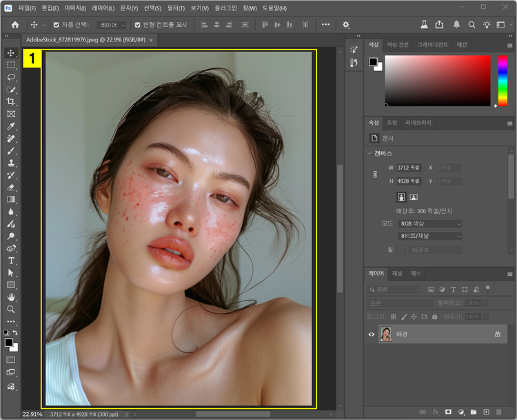Click the Home icon in options bar

point(15,25)
